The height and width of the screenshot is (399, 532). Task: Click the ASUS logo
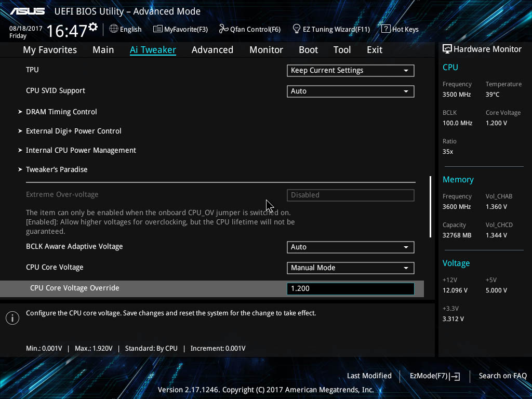tap(27, 11)
